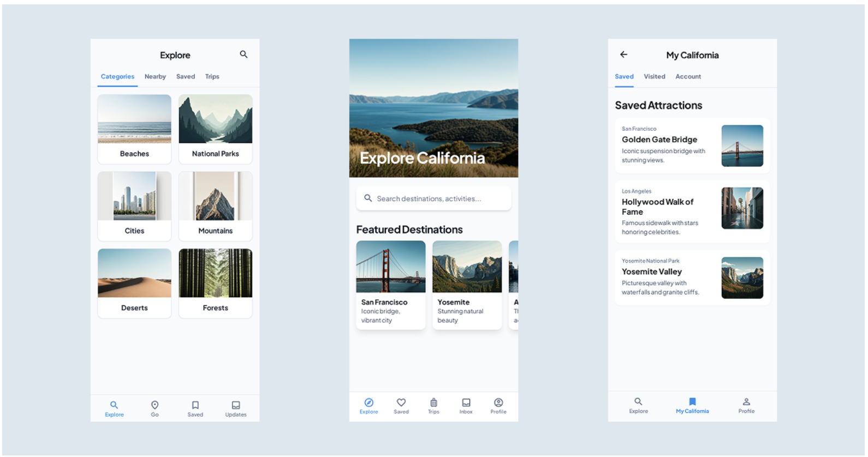Click the 'Stunning natural beauty' description
The width and height of the screenshot is (868, 457).
460,316
